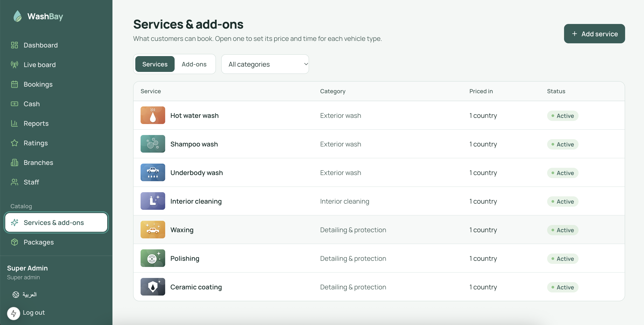Click Active status badge for Ceramic coating
The width and height of the screenshot is (644, 325).
coord(563,287)
